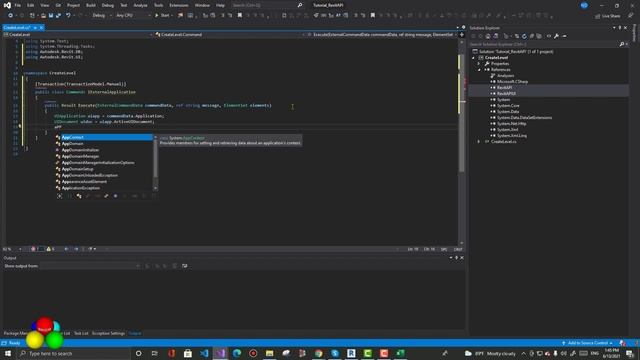The width and height of the screenshot is (640, 360).
Task: Select the RevitAPI reference
Action: pos(504,88)
